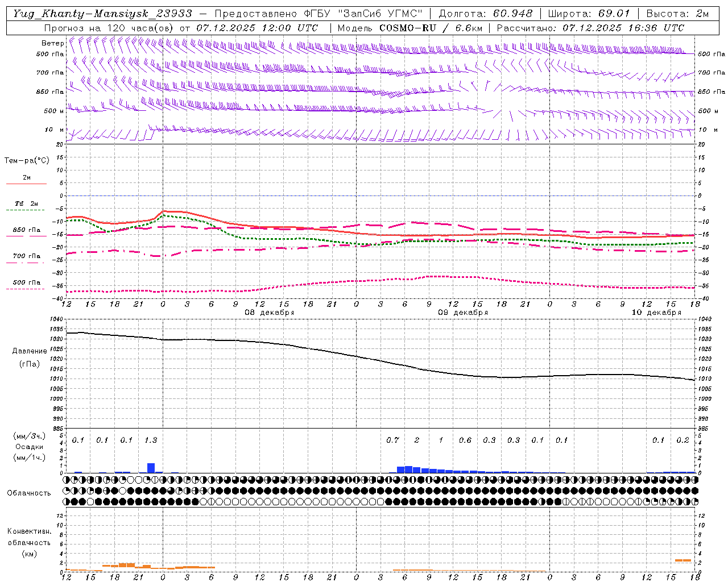This screenshot has height=582, width=728.
Task: Click the forecast start time 07.12.2025 12:00 UTC
Action: 257,28
